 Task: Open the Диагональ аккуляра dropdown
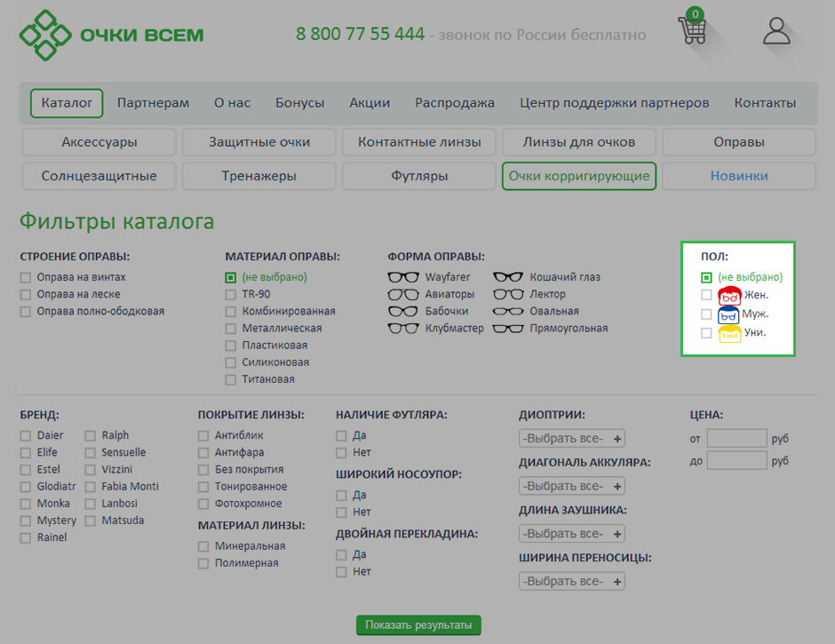[571, 486]
